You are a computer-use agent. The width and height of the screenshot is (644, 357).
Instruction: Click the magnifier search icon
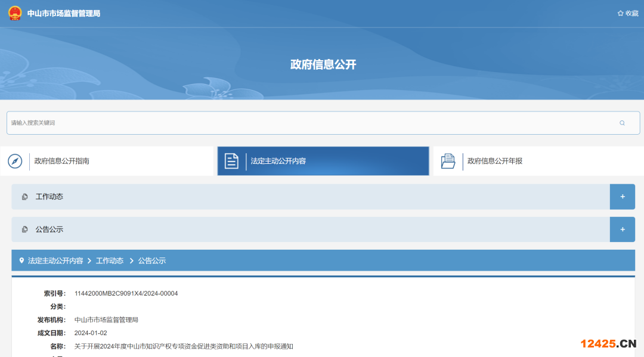(x=622, y=123)
